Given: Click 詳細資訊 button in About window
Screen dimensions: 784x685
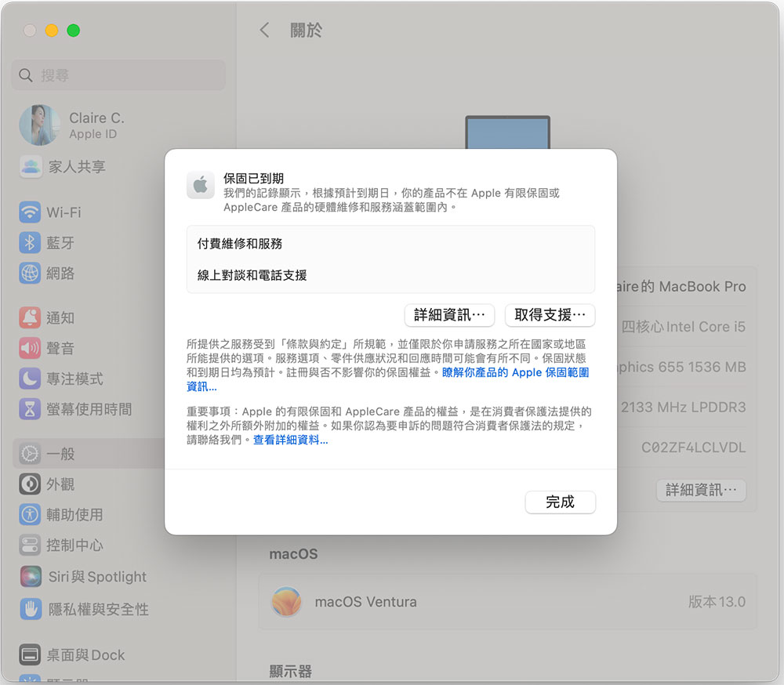Looking at the screenshot, I should [x=702, y=491].
